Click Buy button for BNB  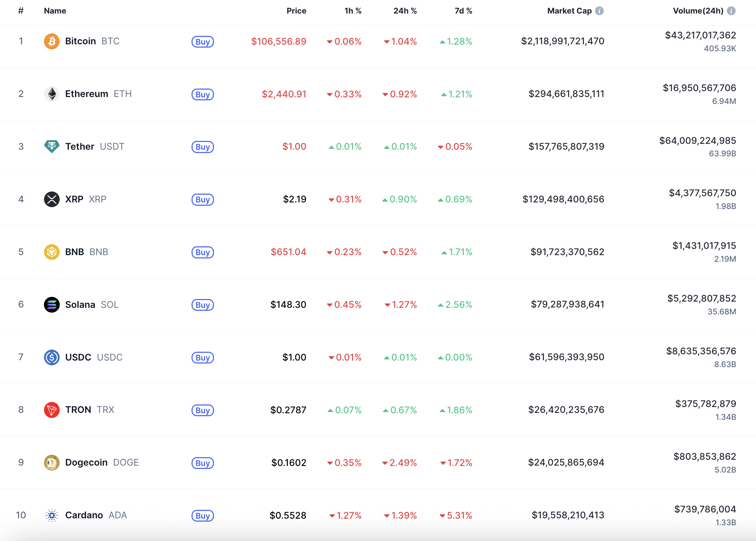pyautogui.click(x=203, y=252)
